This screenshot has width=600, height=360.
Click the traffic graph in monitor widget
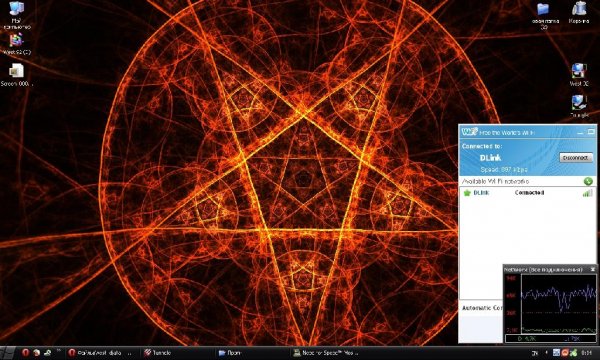pyautogui.click(x=558, y=303)
